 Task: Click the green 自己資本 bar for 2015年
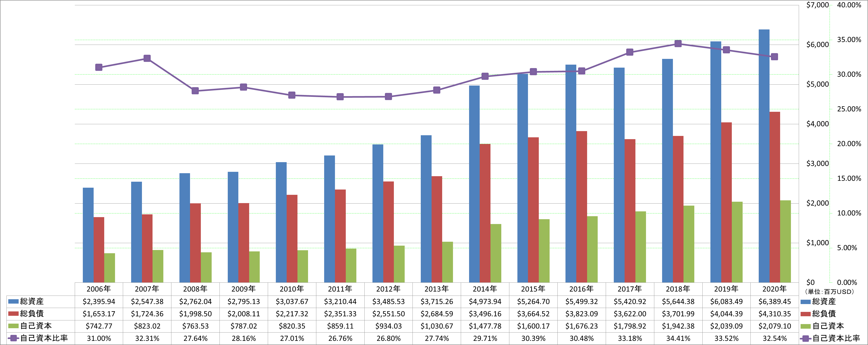(x=544, y=251)
